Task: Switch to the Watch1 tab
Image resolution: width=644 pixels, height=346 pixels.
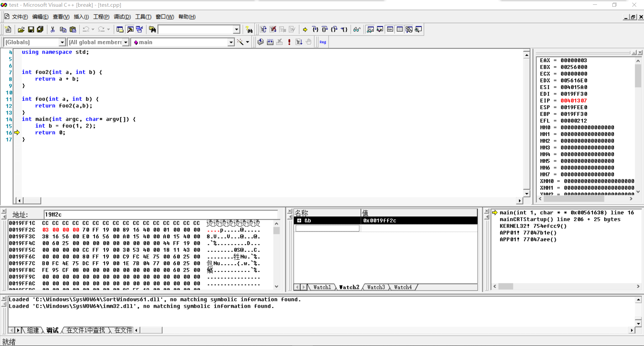Action: [322, 287]
